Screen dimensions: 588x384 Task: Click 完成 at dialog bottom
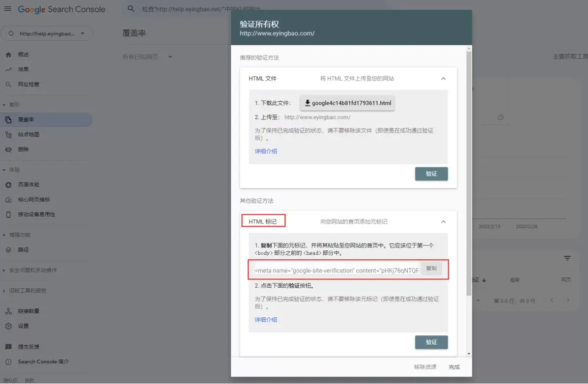click(x=454, y=367)
